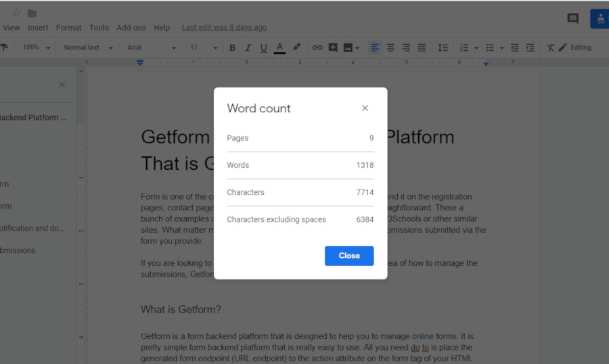Open the Add-ons menu
The height and width of the screenshot is (364, 609).
click(131, 28)
